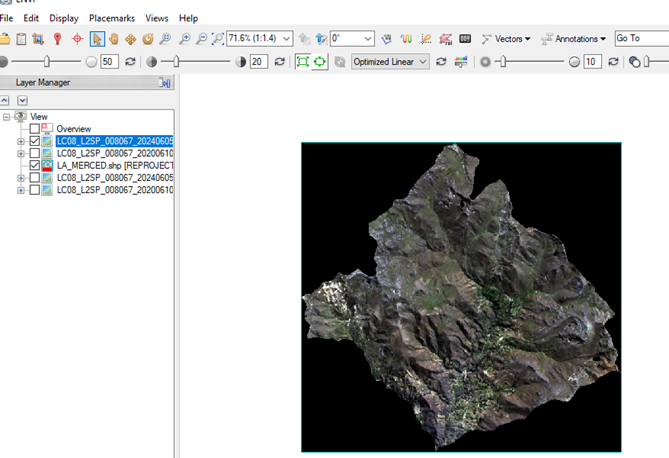Collapse the View tree node

(6, 117)
